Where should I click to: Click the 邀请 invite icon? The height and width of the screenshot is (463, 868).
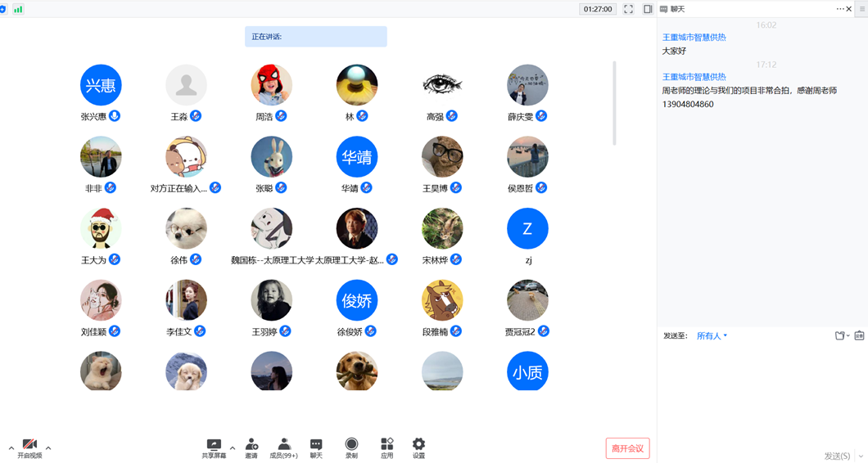(x=251, y=447)
